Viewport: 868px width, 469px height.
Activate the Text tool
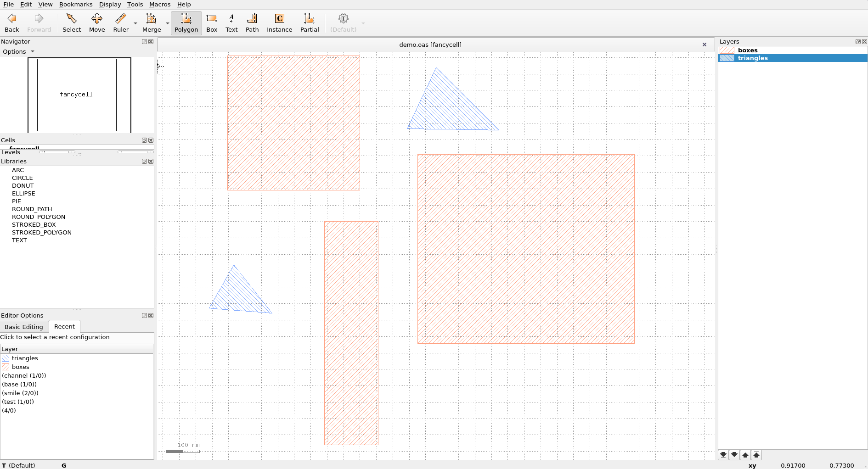tap(231, 22)
